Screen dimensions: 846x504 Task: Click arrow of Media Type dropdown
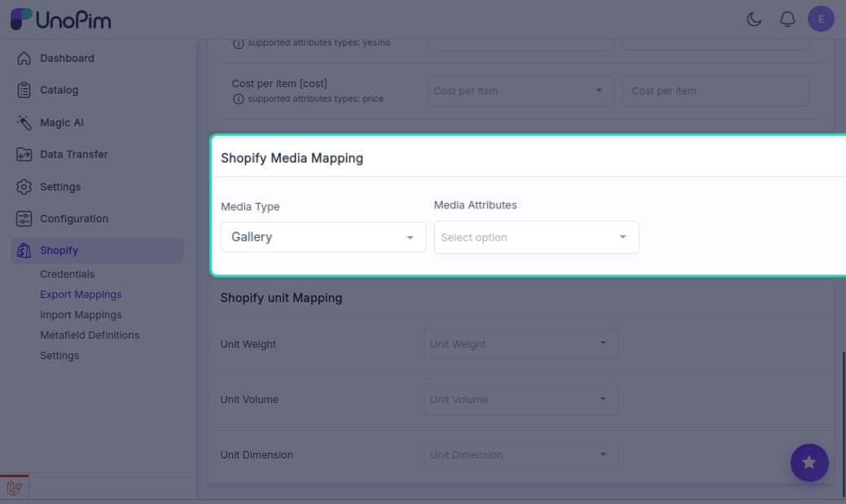point(410,238)
